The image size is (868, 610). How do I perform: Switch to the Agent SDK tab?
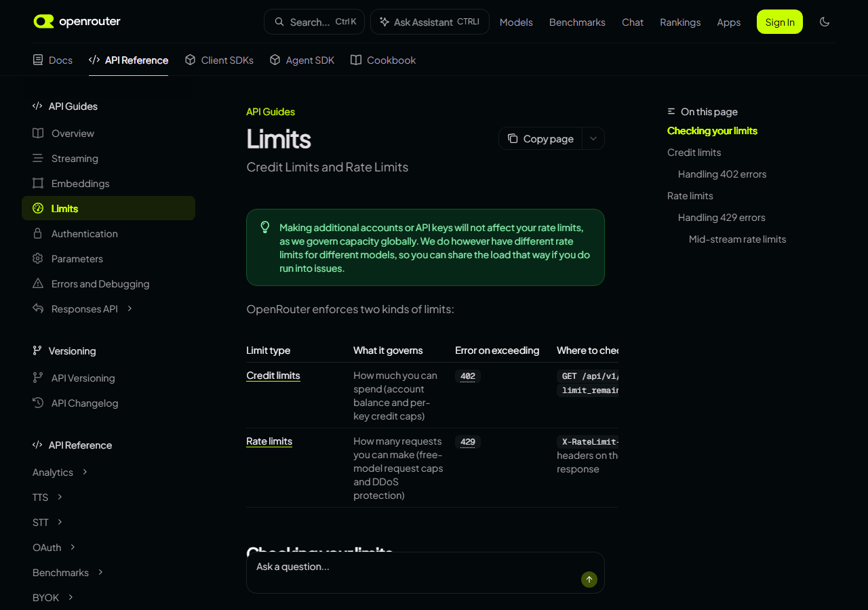(x=302, y=60)
